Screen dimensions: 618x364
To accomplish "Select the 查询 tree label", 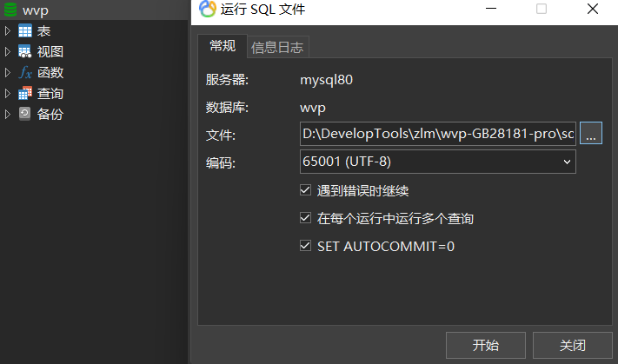I will click(50, 93).
